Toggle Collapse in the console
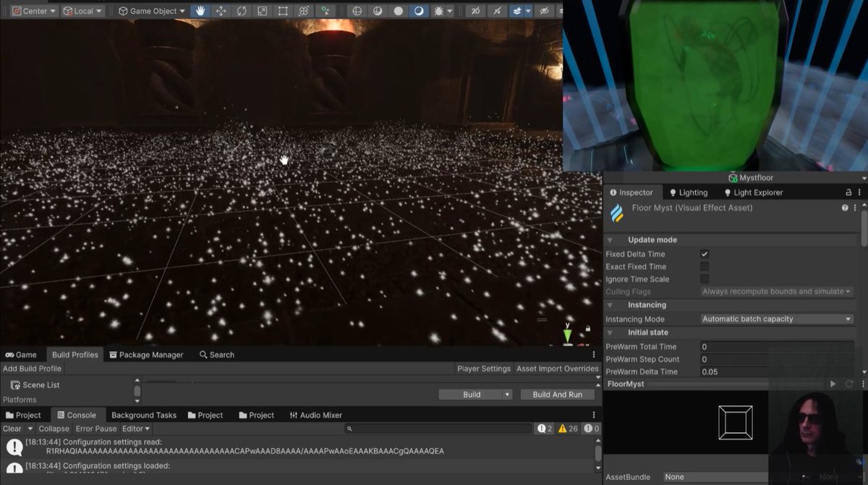Image resolution: width=868 pixels, height=485 pixels. coord(54,429)
